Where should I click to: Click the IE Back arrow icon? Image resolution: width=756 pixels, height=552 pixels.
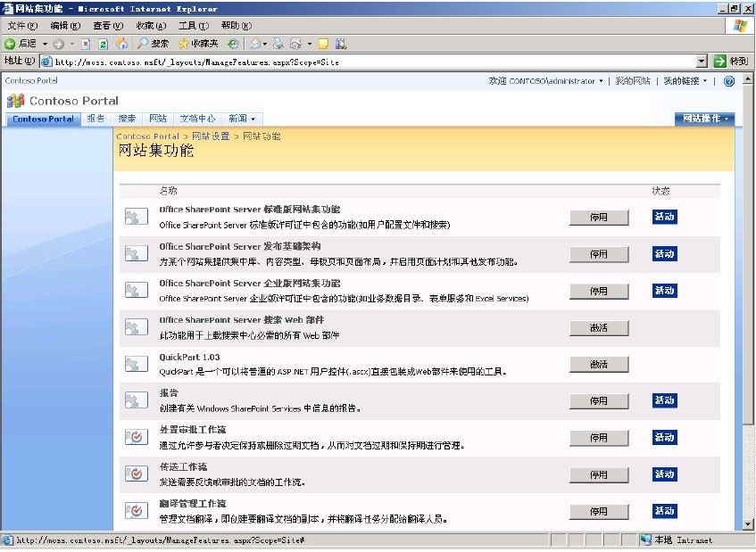click(10, 44)
